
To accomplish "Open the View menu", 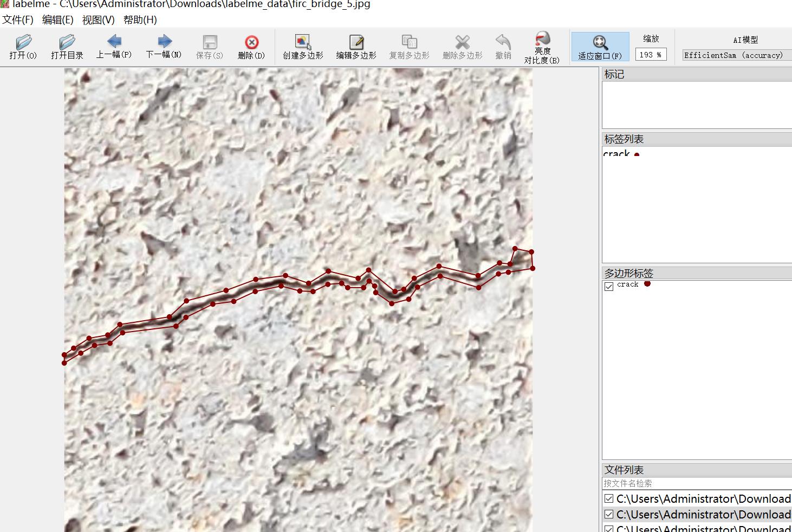I will click(x=98, y=20).
